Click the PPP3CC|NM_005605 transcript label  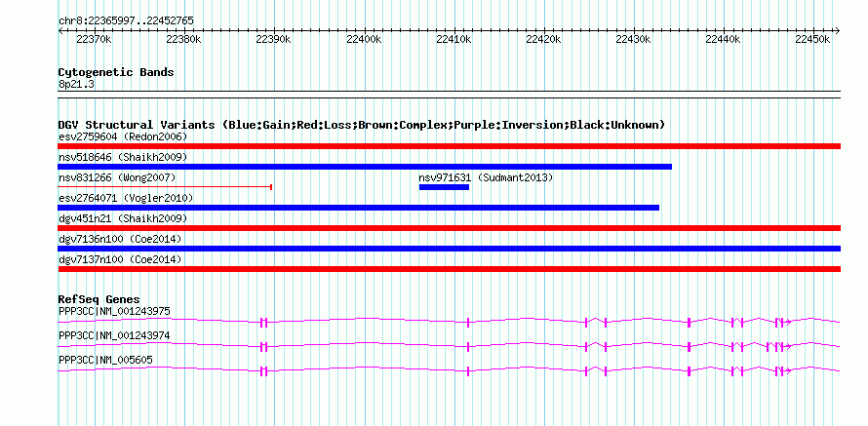(x=105, y=360)
